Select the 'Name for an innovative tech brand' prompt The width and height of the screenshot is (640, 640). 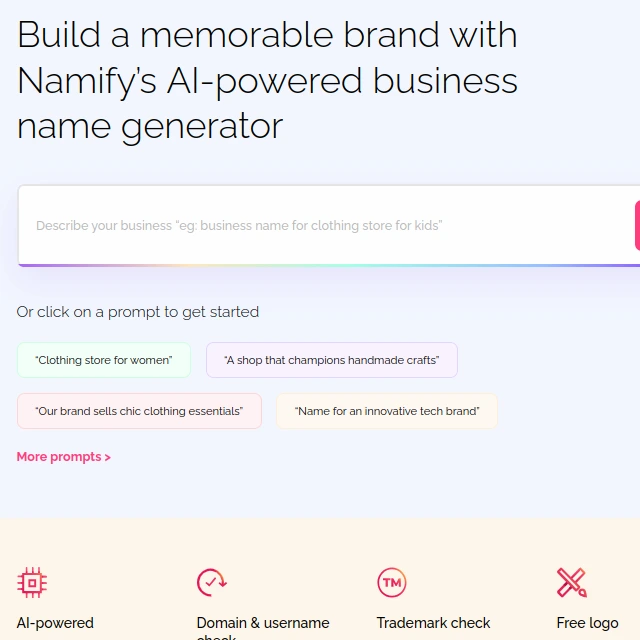click(x=387, y=411)
